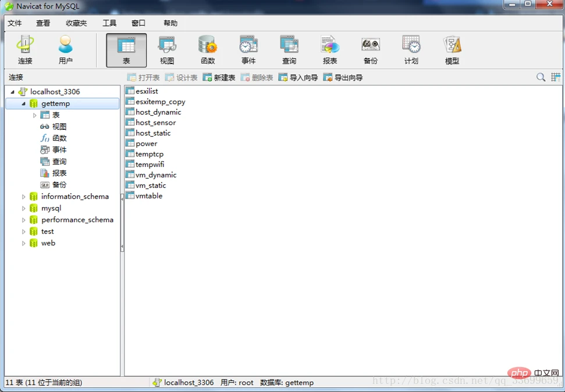The width and height of the screenshot is (565, 392).
Task: Select the tempwifi table
Action: [145, 164]
